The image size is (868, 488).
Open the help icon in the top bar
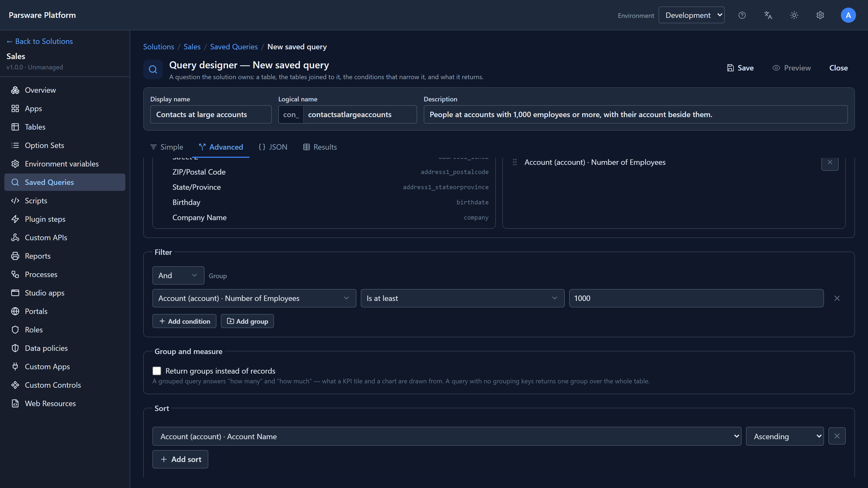[742, 15]
